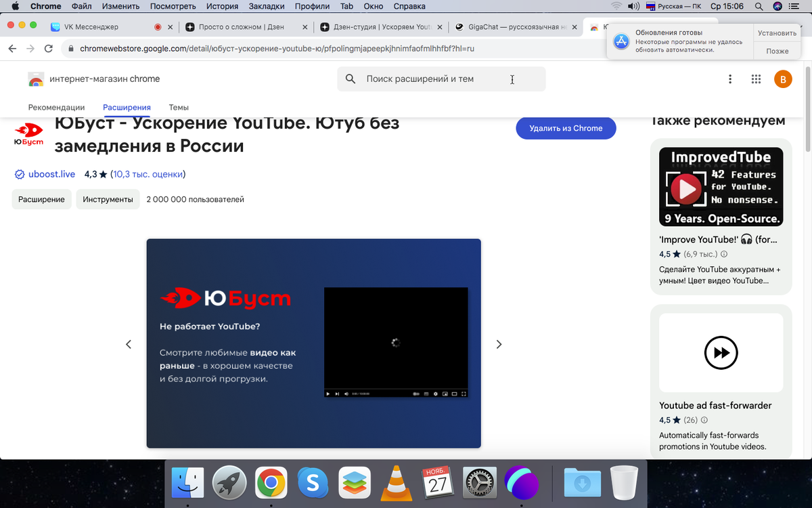Click ImprovedTube thumbnail image
Viewport: 812px width, 508px height.
pos(721,187)
